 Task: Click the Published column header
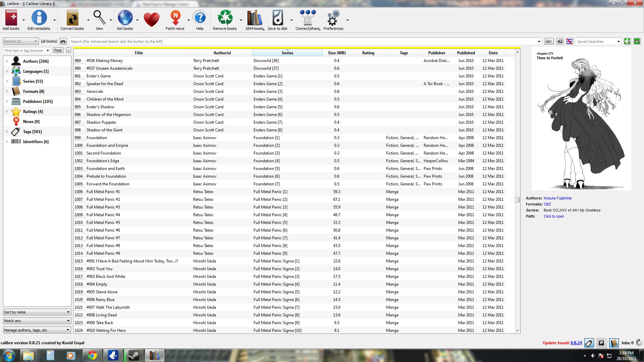pos(466,53)
